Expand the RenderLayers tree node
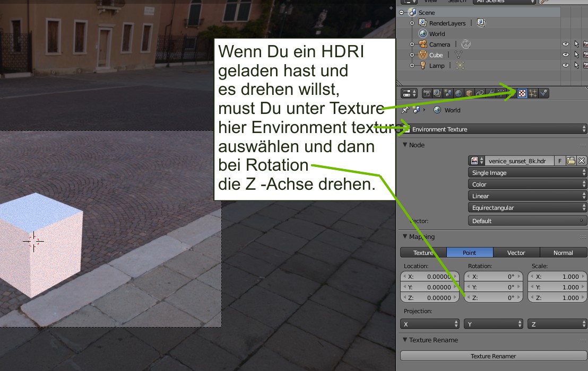 (x=412, y=23)
